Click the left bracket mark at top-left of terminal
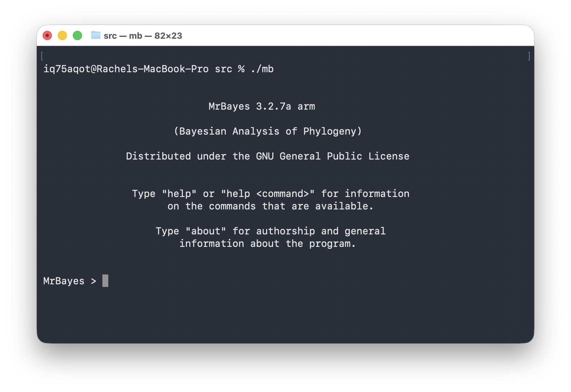The image size is (571, 392). [x=42, y=56]
